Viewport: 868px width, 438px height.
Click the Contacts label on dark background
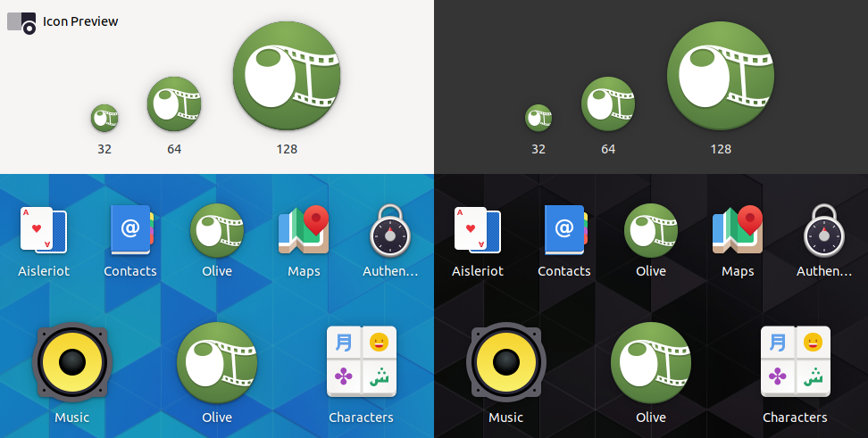(564, 271)
